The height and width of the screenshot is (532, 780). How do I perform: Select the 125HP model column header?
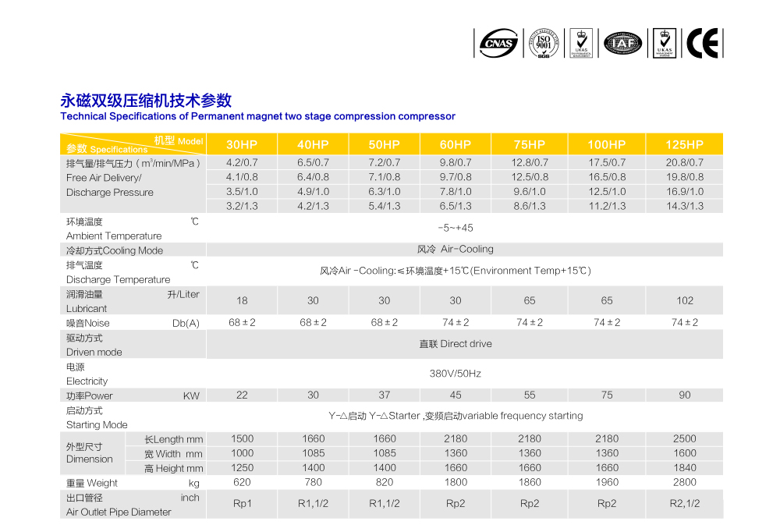(x=684, y=144)
